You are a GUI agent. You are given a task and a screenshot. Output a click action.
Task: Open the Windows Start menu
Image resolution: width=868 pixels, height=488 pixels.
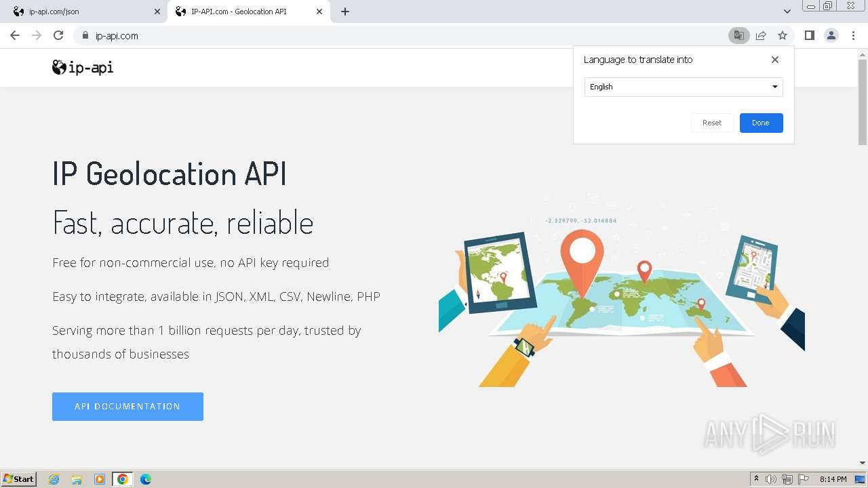pos(19,479)
